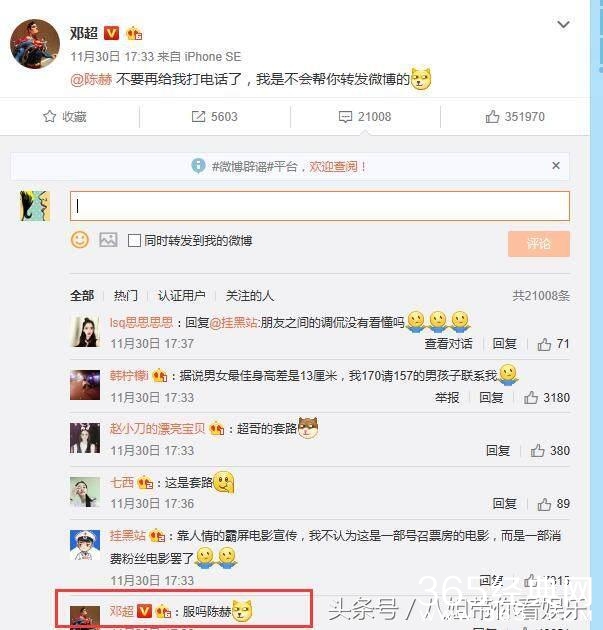Click into the comment text input box
The height and width of the screenshot is (630, 603).
coord(320,206)
